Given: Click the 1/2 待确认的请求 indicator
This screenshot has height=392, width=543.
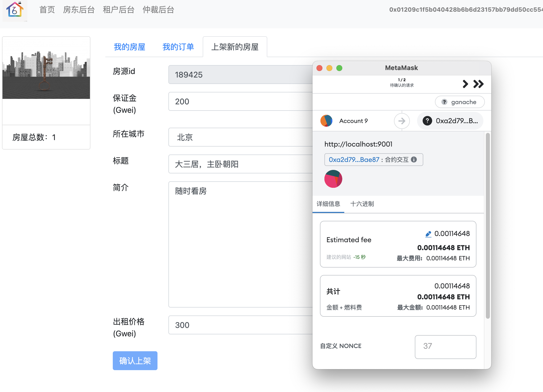Looking at the screenshot, I should click(402, 82).
